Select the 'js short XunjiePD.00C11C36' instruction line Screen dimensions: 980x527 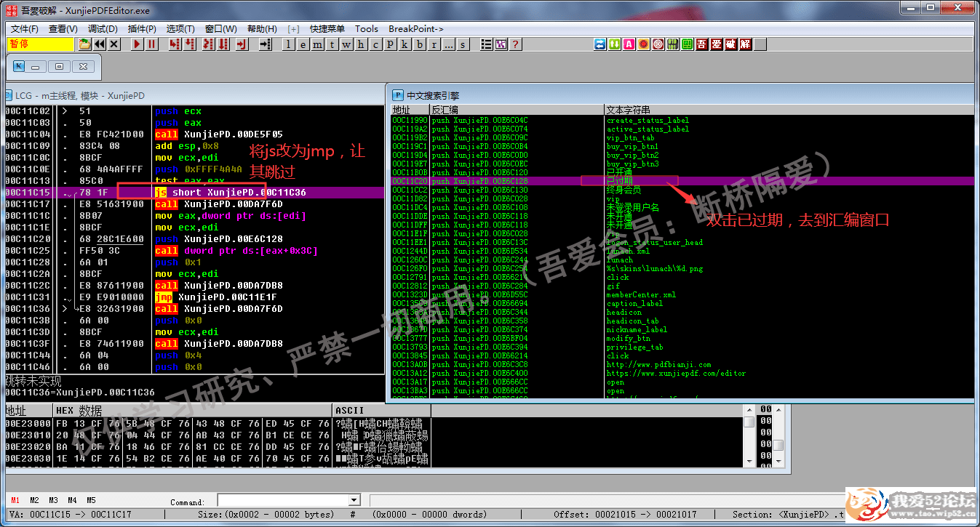pos(194,193)
